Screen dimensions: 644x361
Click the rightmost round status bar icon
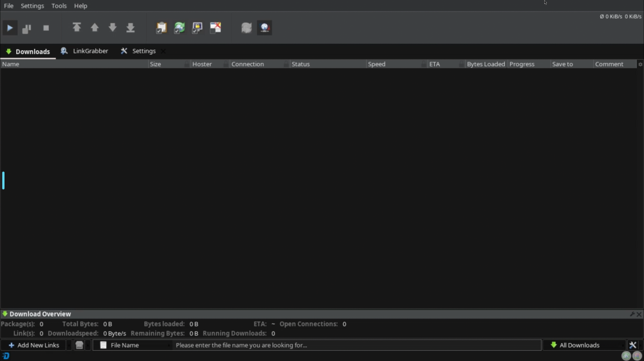637,356
